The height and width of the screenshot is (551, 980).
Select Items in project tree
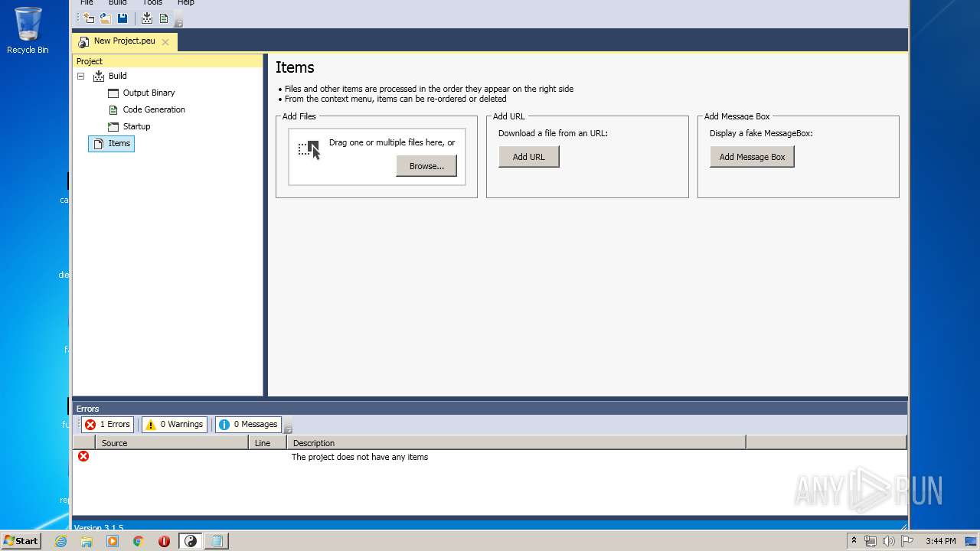(112, 143)
